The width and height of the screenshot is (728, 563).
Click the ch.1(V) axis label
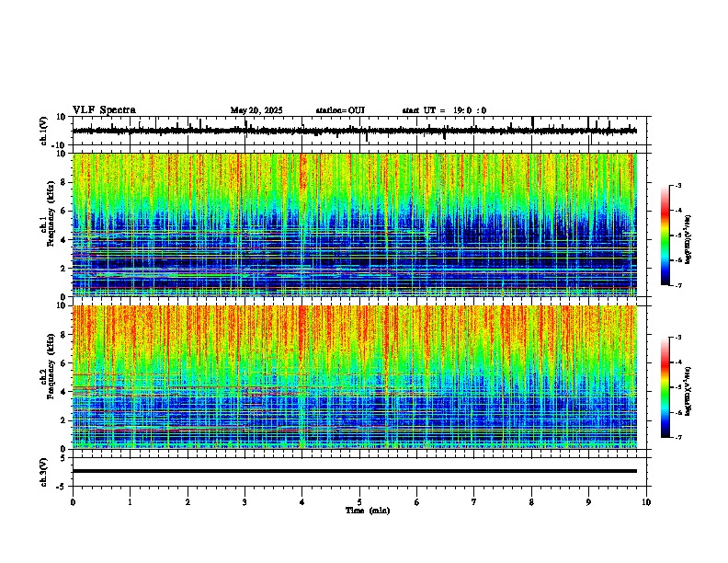pos(44,131)
